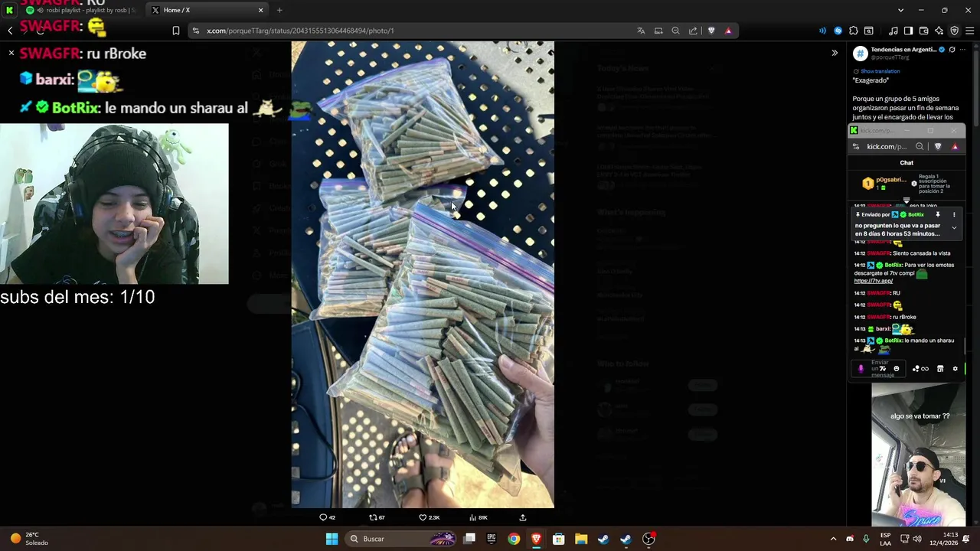This screenshot has height=551, width=980.
Task: Click the zoom magnifier icon in address bar
Action: point(675,31)
